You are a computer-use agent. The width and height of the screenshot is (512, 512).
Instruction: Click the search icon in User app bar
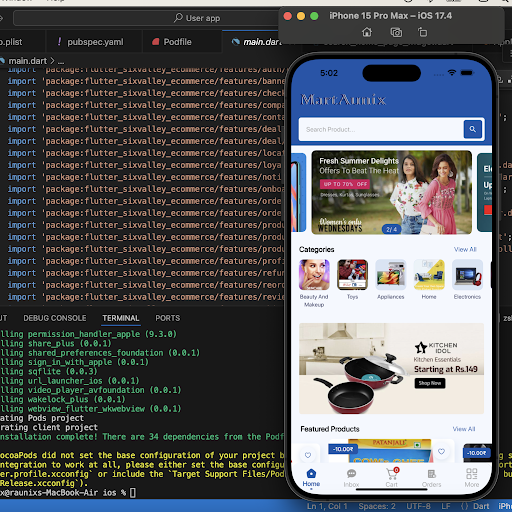[x=178, y=18]
